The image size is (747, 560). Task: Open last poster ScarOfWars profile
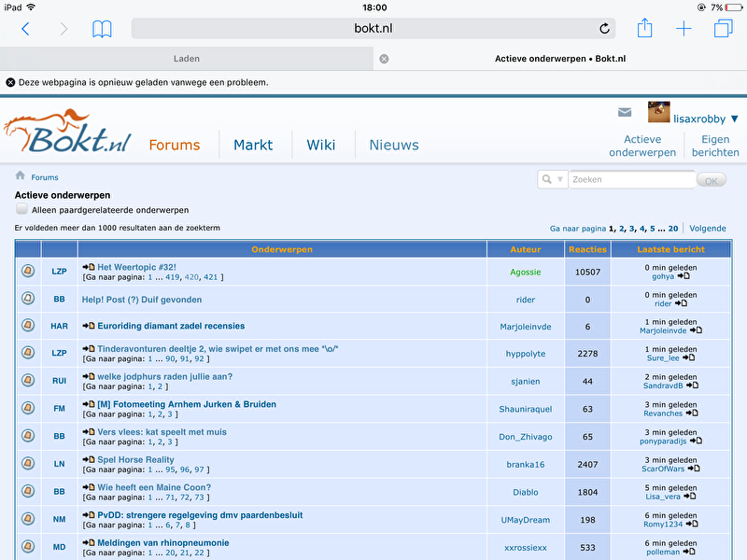[x=663, y=469]
